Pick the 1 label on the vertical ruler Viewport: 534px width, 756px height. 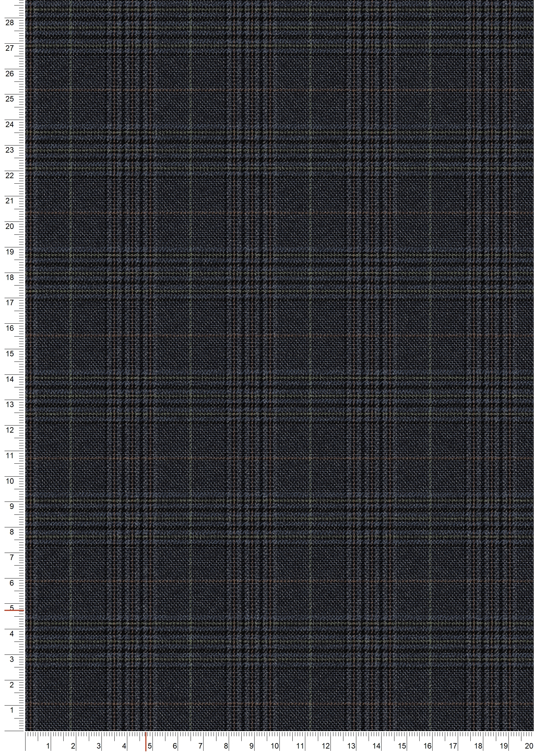pyautogui.click(x=12, y=710)
